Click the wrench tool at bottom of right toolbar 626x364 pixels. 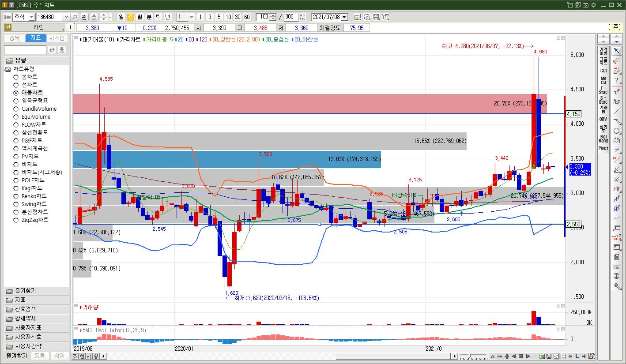pyautogui.click(x=617, y=286)
